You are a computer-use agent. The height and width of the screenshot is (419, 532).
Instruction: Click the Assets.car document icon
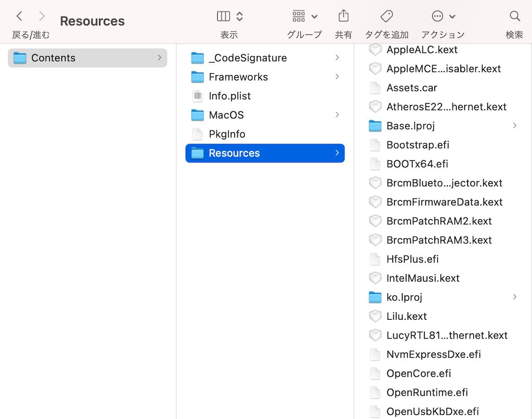(x=375, y=88)
